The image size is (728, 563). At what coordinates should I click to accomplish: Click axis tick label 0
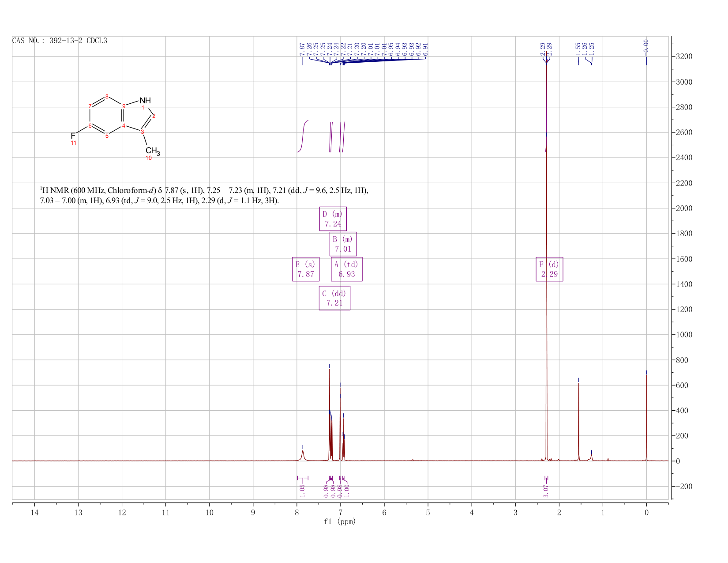[646, 512]
